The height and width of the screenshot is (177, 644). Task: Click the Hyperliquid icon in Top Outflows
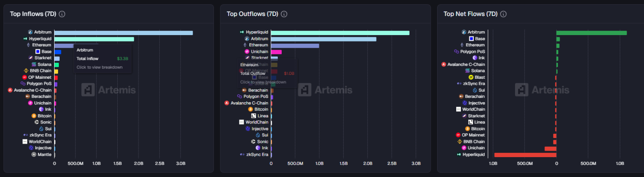(242, 32)
